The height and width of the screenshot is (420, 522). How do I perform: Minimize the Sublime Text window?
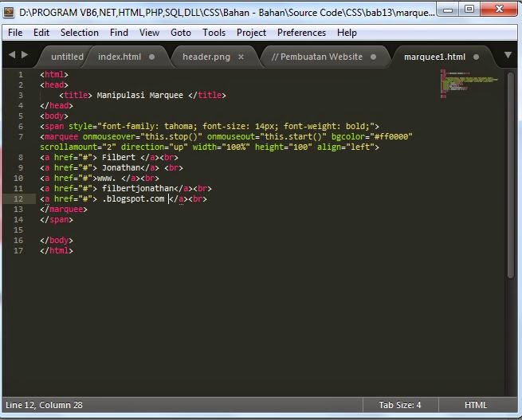tap(448, 10)
